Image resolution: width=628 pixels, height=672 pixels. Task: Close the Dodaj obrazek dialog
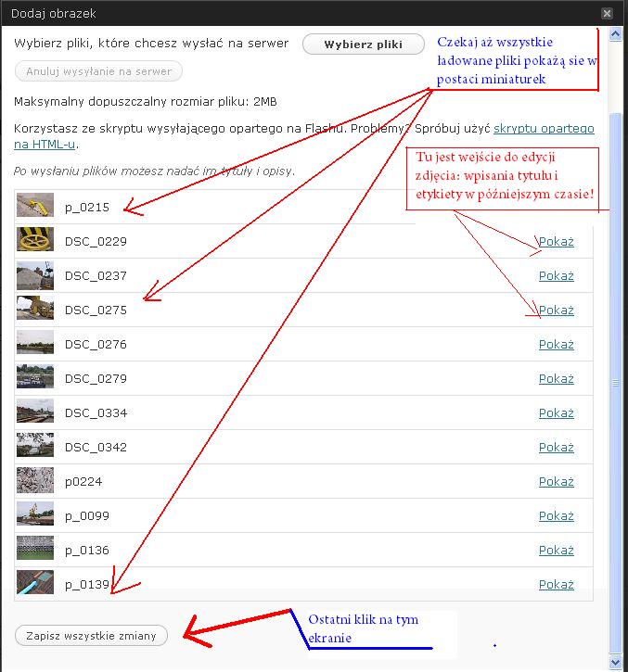pos(607,14)
